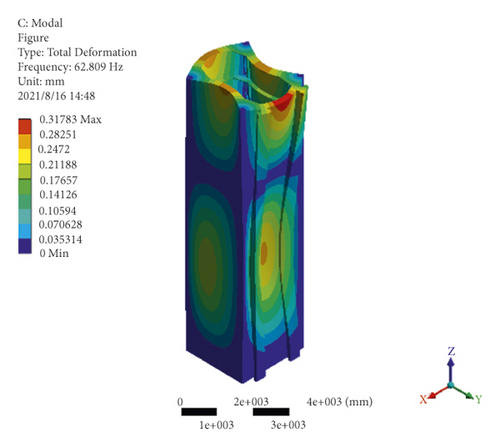Click the light blue 0.070628 legend swatch

coord(25,231)
